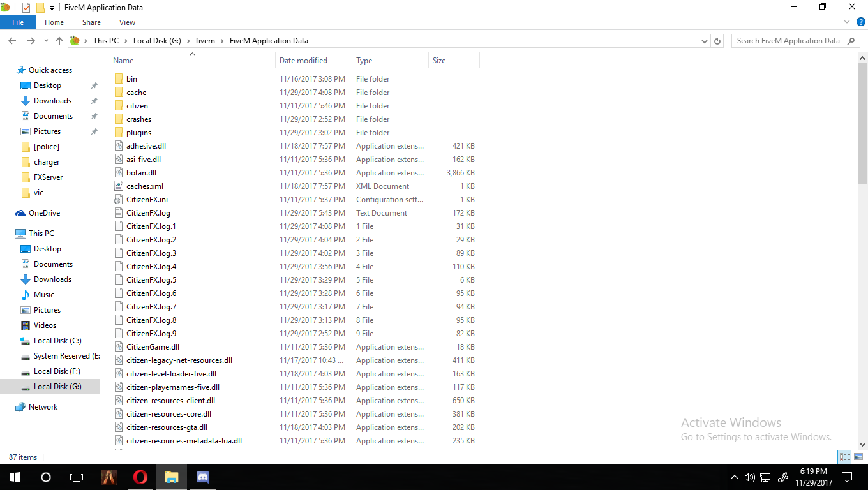Switch to the Home ribbon tab
The height and width of the screenshot is (490, 868).
click(54, 22)
